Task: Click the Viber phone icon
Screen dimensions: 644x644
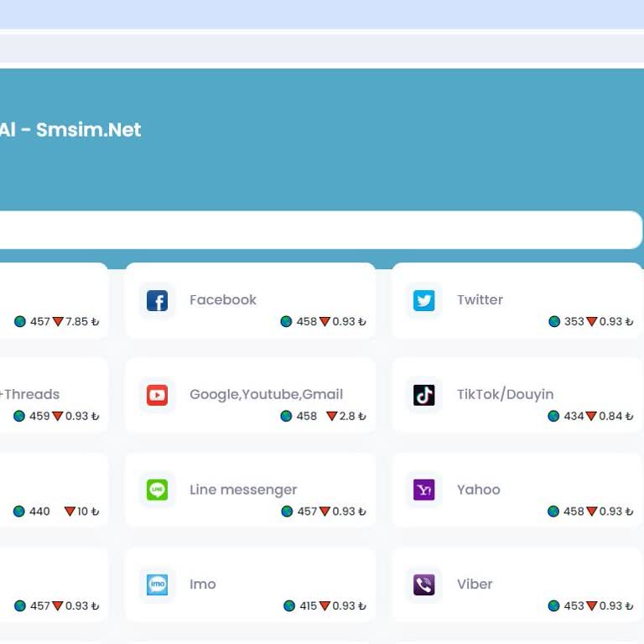Action: tap(423, 584)
